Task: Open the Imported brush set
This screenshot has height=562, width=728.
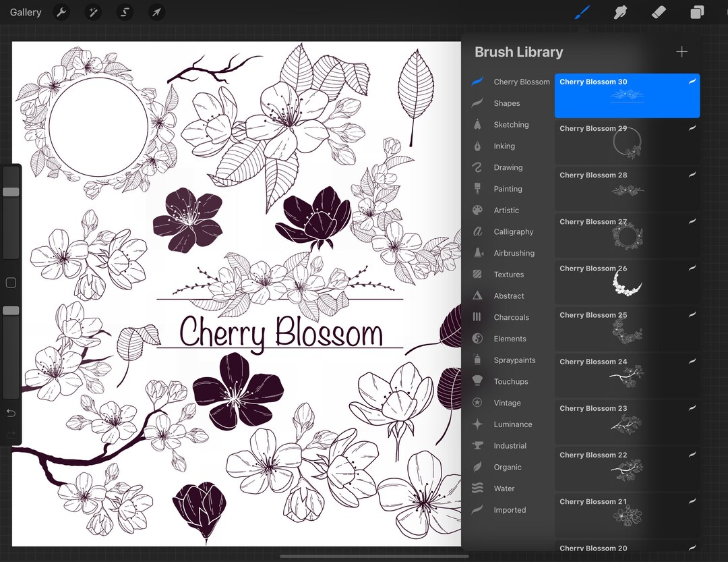Action: coord(511,510)
